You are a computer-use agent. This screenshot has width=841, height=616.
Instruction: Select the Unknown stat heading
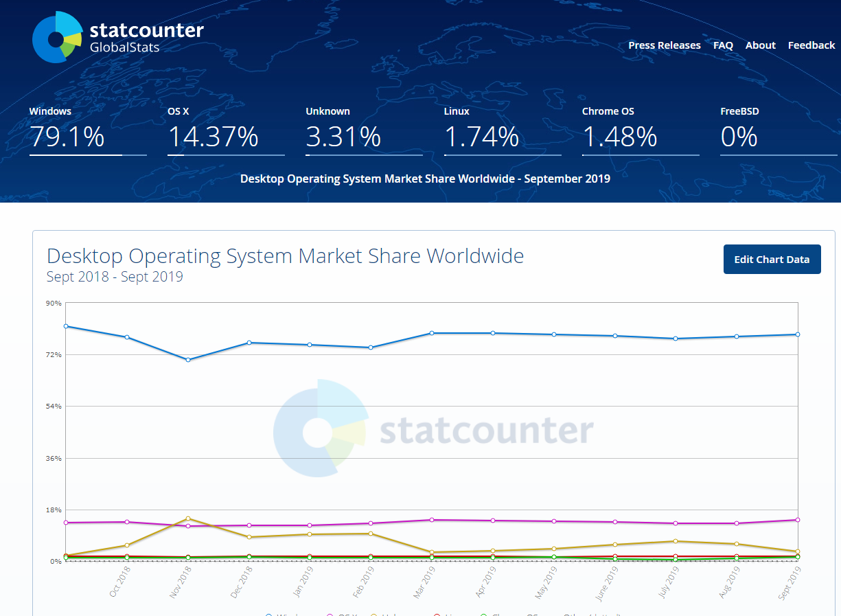[x=327, y=111]
